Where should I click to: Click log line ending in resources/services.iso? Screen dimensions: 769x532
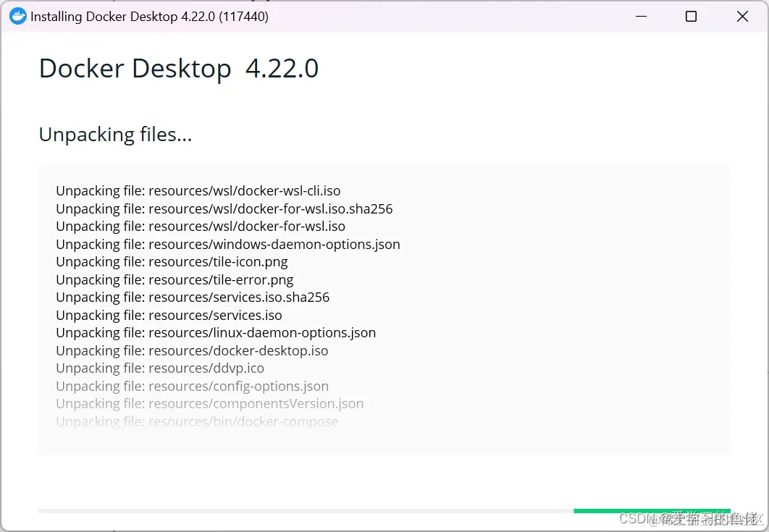(x=169, y=316)
